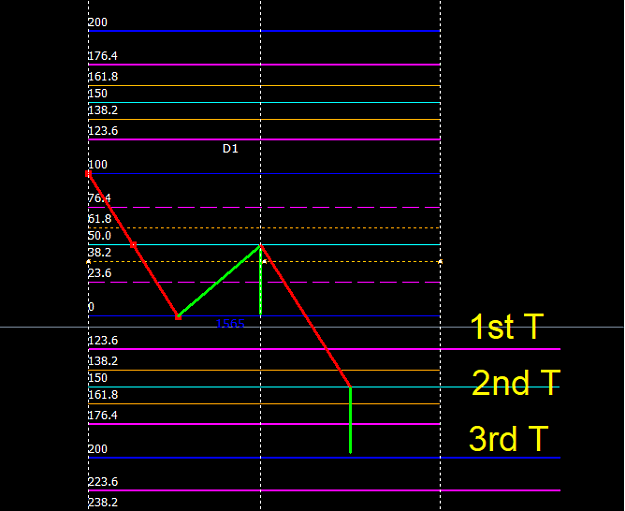
Task: Click the blue '1565' price label
Action: [x=230, y=323]
